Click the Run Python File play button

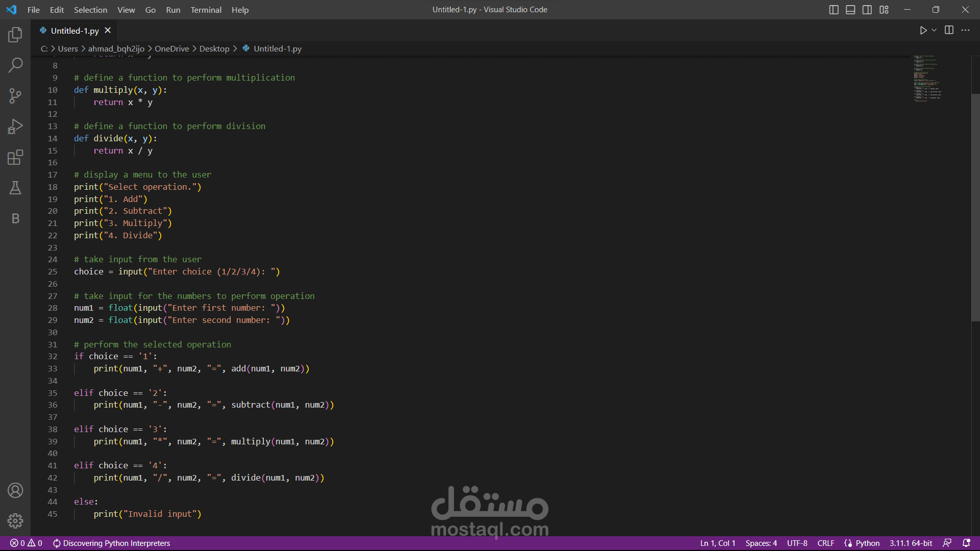(923, 31)
